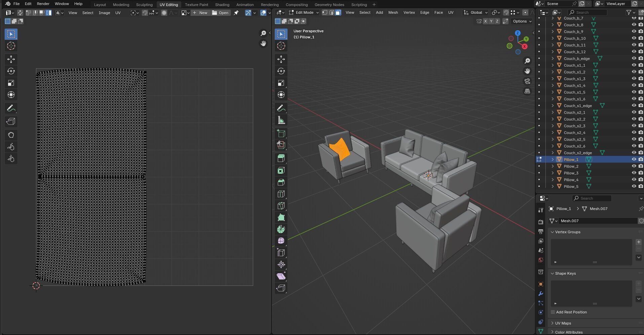Collapse the Shape Keys panel

[x=565, y=273]
